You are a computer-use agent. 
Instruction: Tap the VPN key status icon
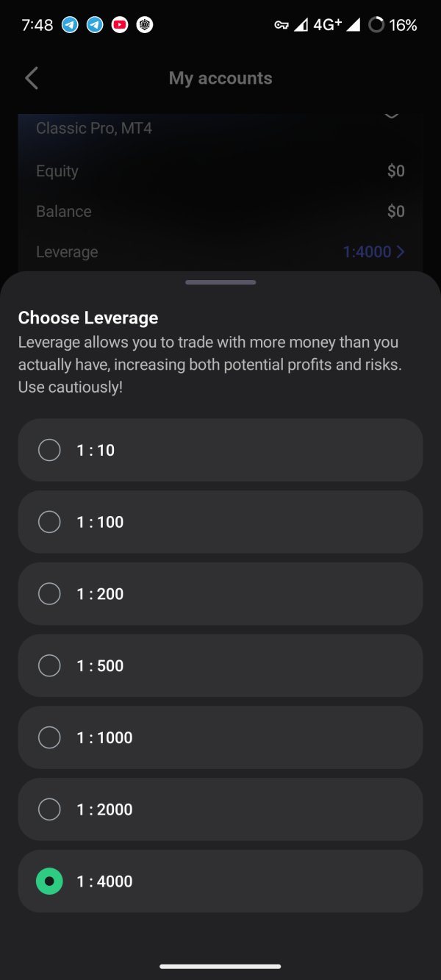click(x=281, y=26)
